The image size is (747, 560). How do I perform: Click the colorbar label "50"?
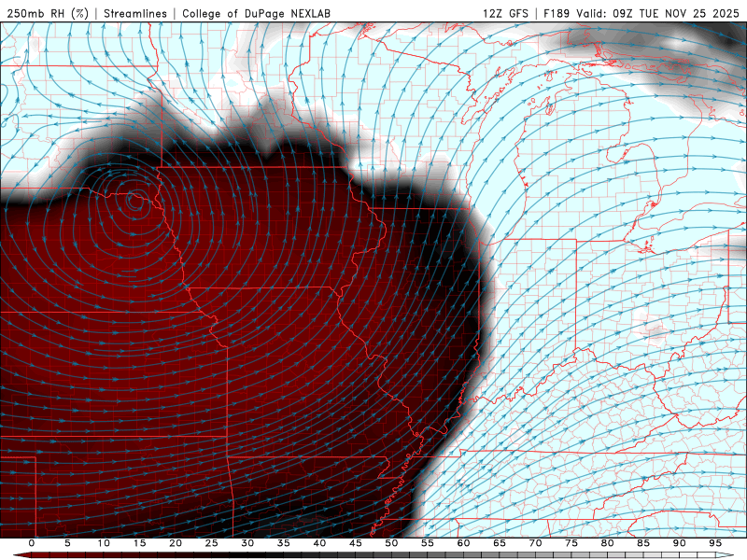pyautogui.click(x=391, y=543)
